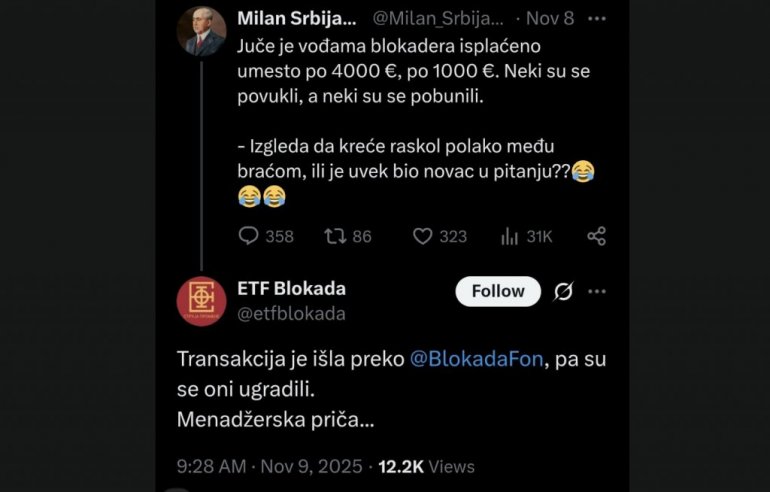
Task: Click the Grok icon beside Follow
Action: pyautogui.click(x=563, y=291)
